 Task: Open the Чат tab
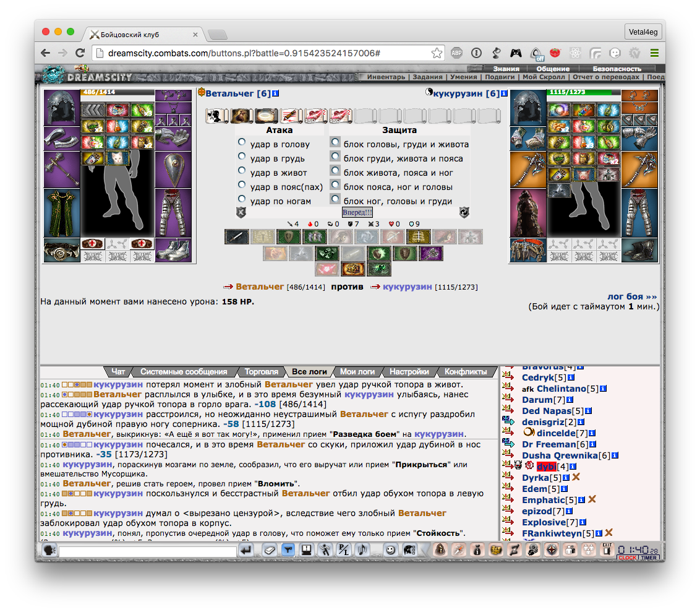118,372
